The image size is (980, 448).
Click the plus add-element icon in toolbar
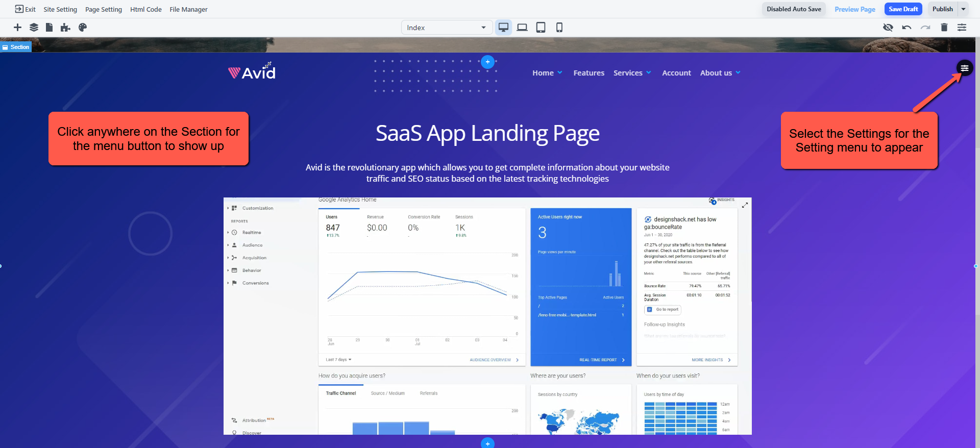(17, 28)
